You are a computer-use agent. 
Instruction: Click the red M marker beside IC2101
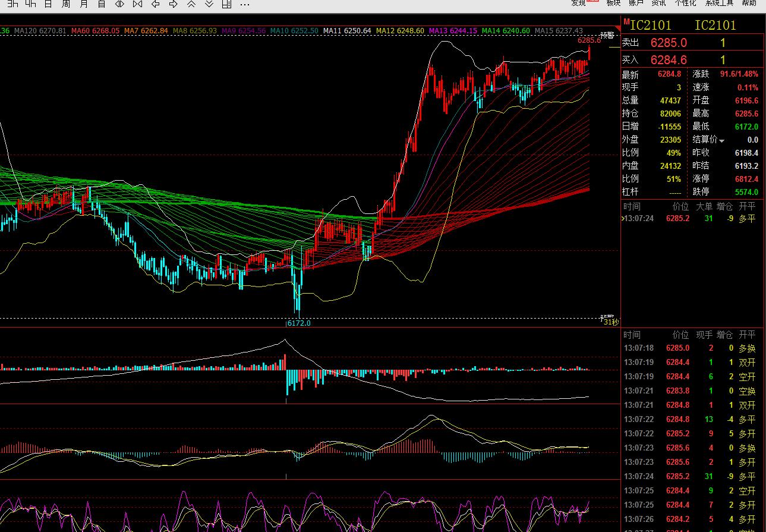pos(626,21)
